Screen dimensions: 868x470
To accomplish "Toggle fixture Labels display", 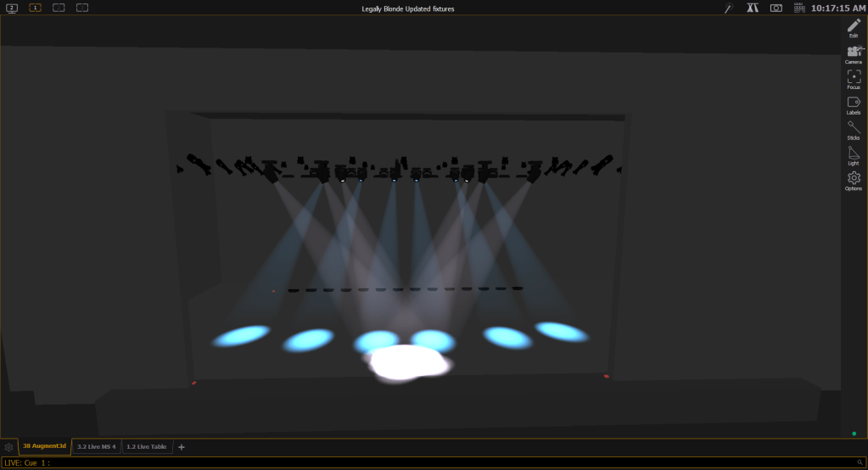I will 854,104.
